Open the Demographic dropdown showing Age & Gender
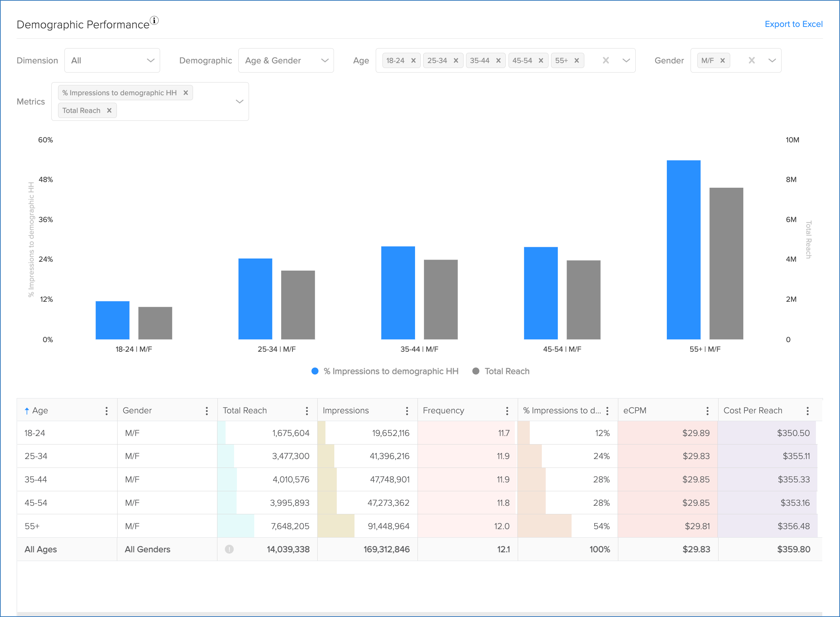 (x=286, y=60)
